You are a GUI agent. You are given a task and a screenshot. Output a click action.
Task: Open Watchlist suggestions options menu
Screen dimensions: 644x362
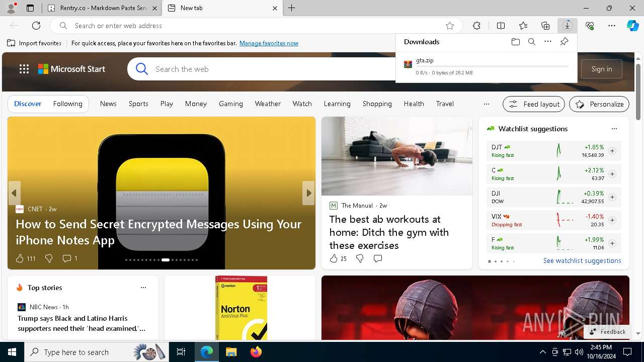tap(614, 129)
